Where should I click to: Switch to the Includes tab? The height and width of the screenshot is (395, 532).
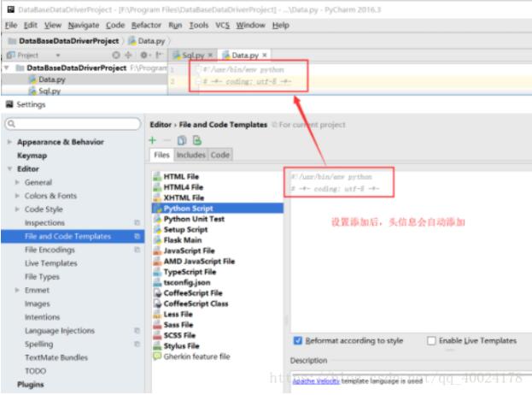click(x=191, y=155)
